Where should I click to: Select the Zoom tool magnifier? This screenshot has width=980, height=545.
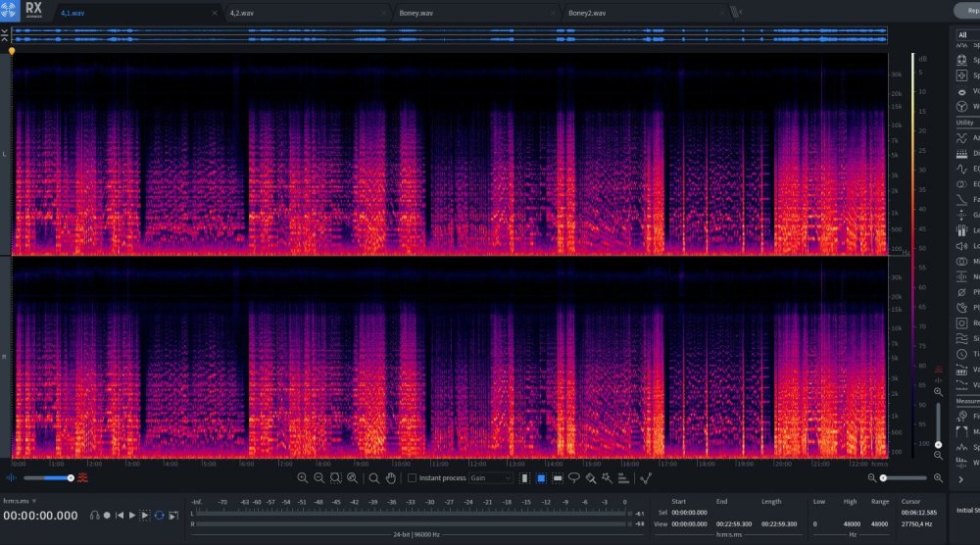pos(373,478)
